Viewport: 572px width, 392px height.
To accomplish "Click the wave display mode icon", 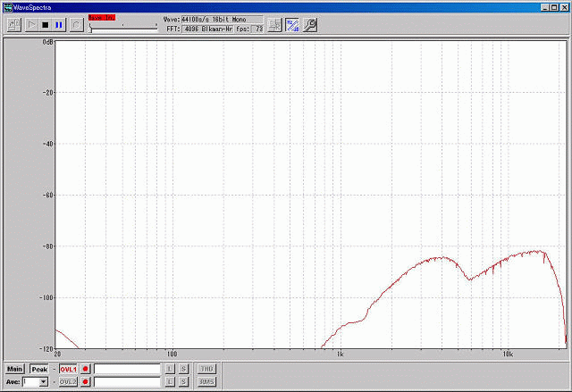I will (275, 25).
